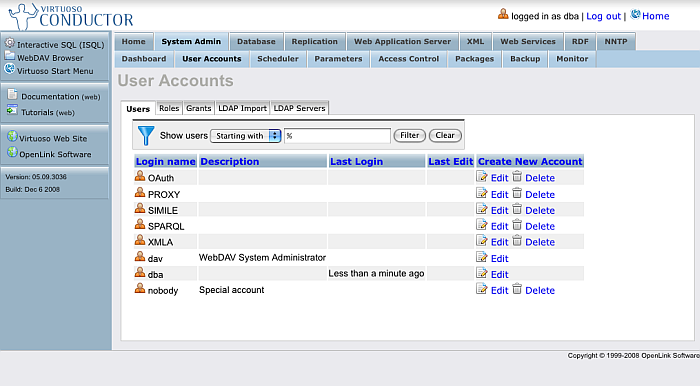Go to the Dashboard subtab
Screen dimensions: 700x386
pyautogui.click(x=144, y=59)
